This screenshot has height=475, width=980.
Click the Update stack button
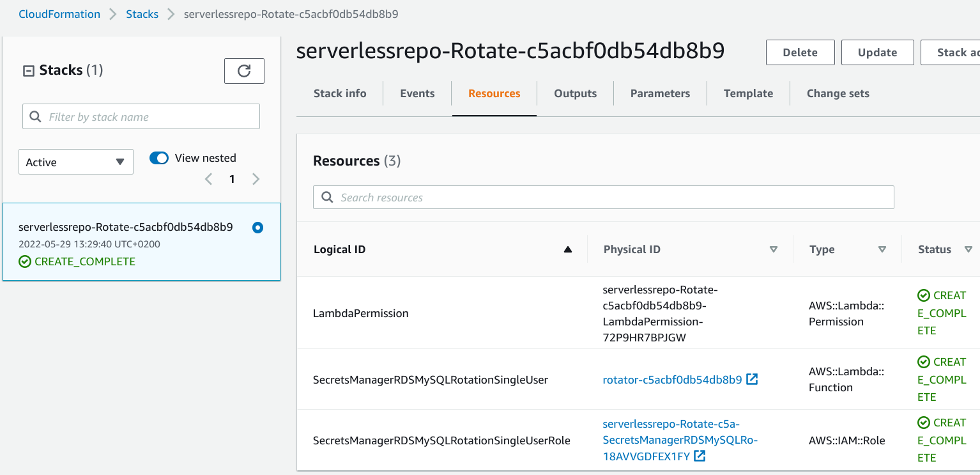[877, 52]
